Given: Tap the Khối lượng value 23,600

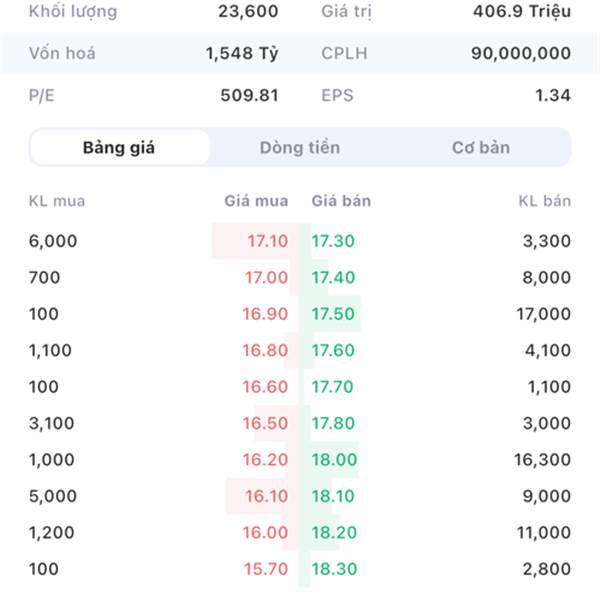Looking at the screenshot, I should (248, 11).
